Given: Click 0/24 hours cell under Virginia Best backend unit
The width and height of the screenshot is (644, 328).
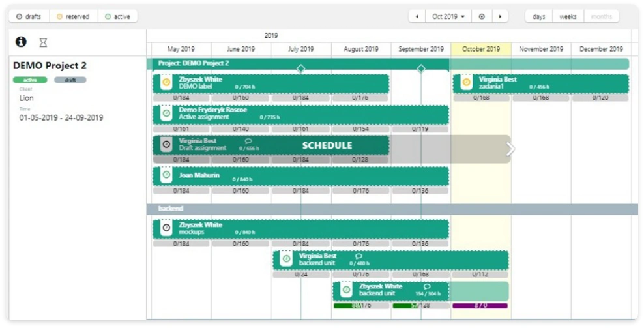Looking at the screenshot, I should pos(300,275).
